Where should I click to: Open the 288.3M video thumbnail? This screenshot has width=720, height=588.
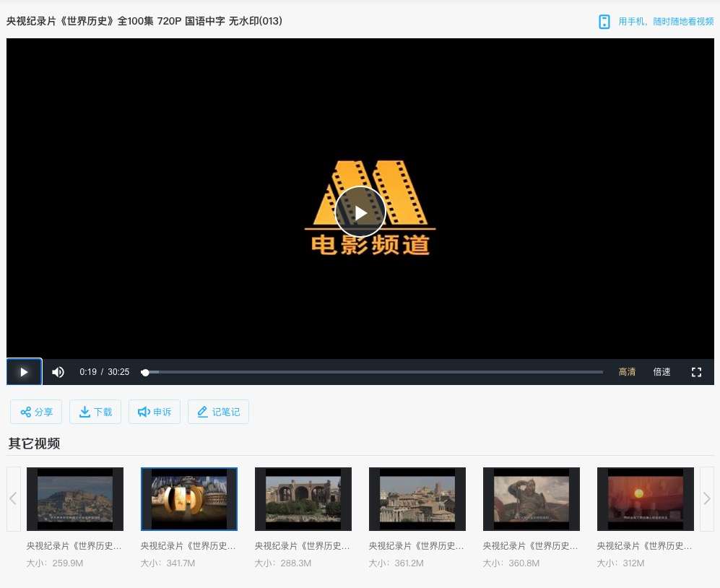303,499
